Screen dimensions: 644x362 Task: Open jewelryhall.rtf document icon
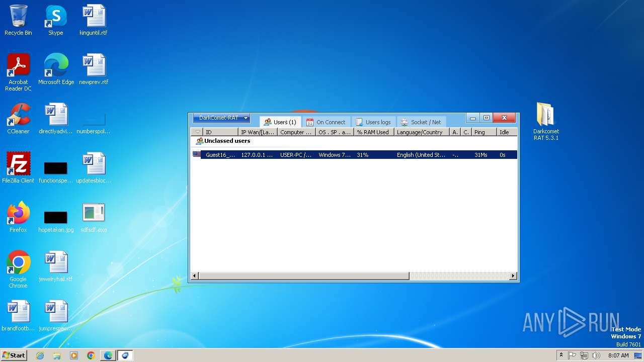click(x=55, y=266)
